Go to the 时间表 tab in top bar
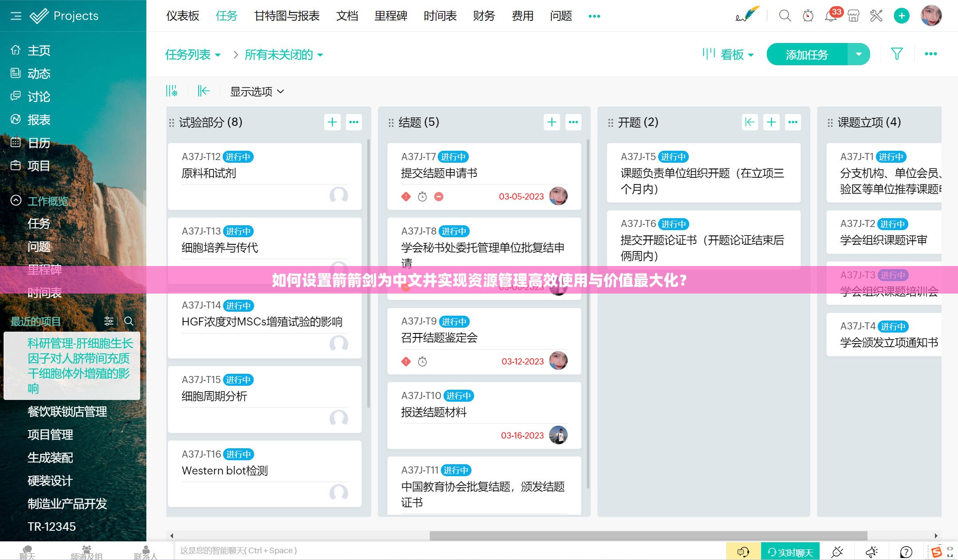This screenshot has height=560, width=958. click(x=440, y=16)
